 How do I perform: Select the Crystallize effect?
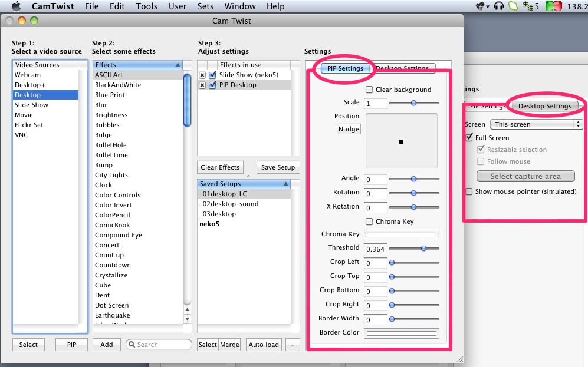138,275
